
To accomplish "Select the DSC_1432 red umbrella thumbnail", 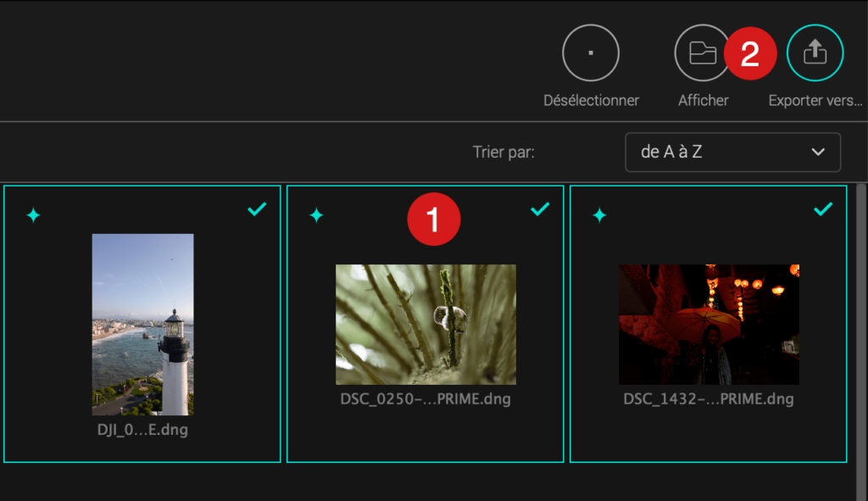I will [709, 325].
